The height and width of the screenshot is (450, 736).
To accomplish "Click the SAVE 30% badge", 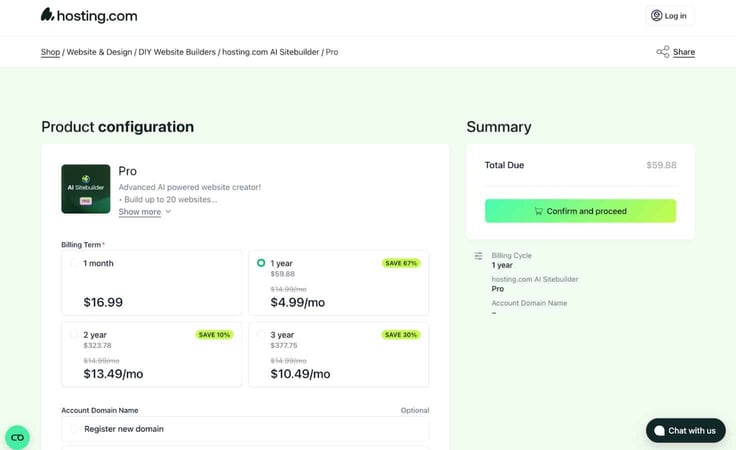I will coord(401,335).
